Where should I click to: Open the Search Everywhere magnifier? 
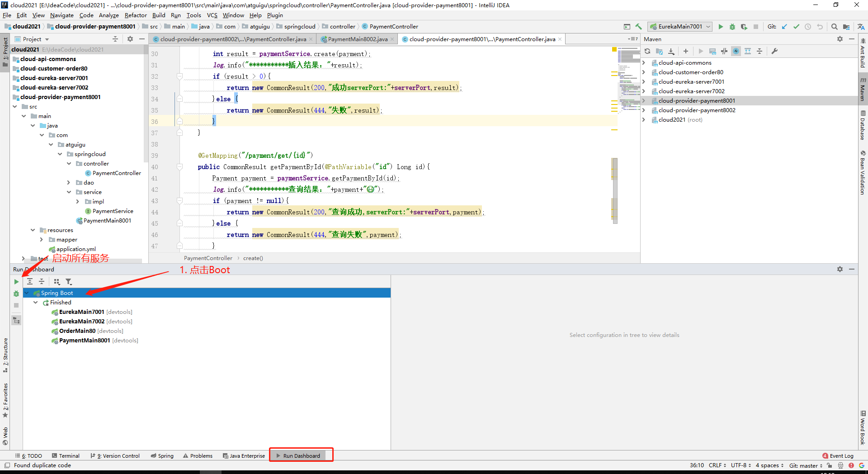pos(835,27)
